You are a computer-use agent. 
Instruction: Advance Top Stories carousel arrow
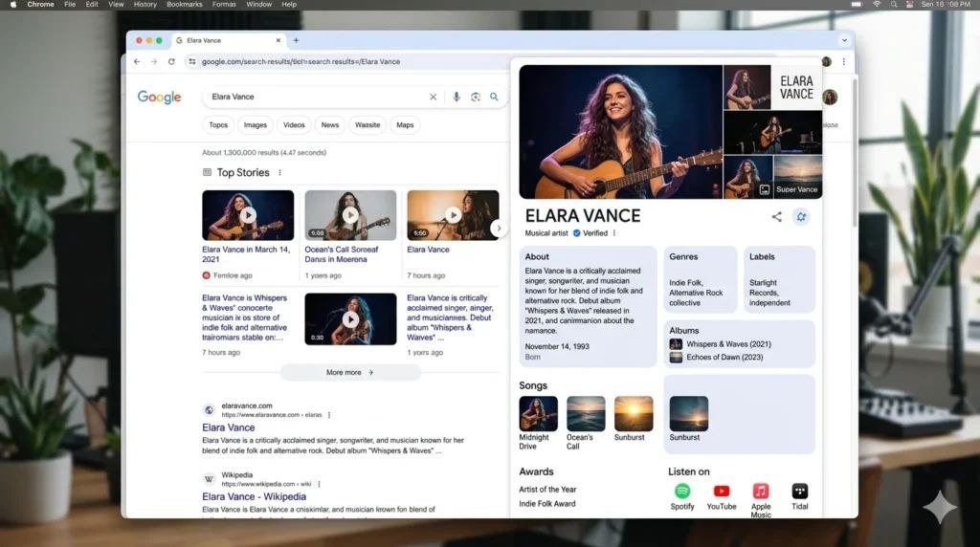pos(499,229)
